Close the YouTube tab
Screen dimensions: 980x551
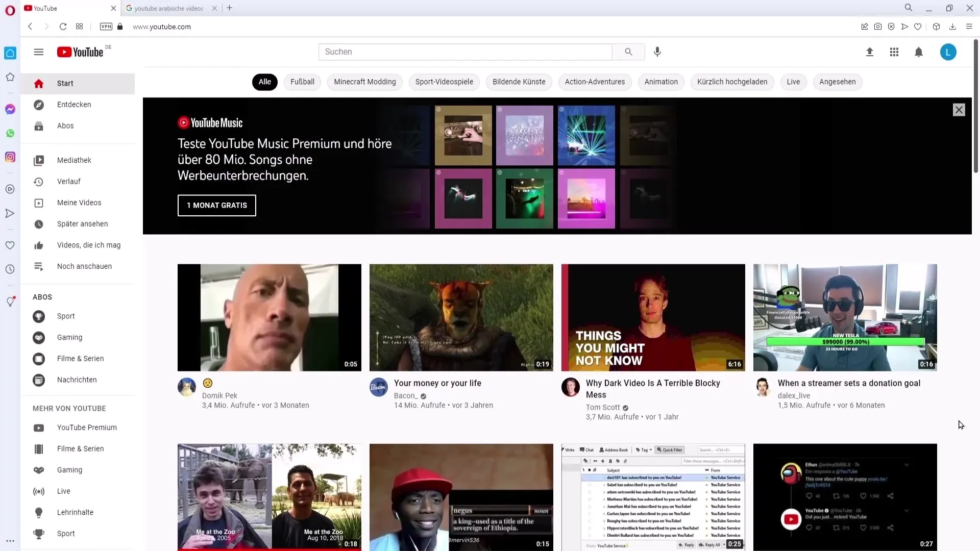click(x=113, y=8)
